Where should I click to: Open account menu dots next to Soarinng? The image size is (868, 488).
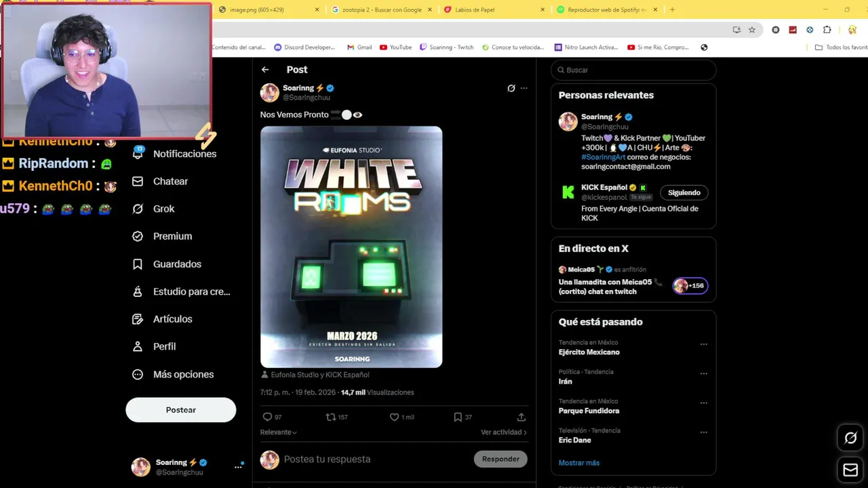pos(238,466)
